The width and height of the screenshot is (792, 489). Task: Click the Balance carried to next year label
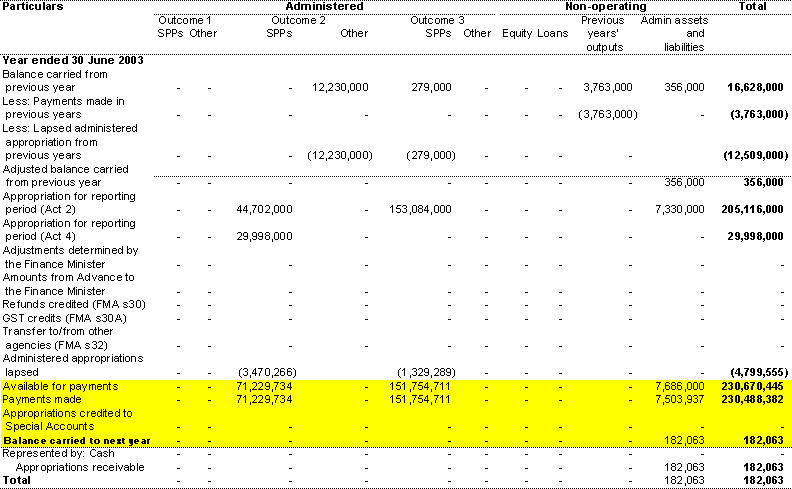point(73,440)
